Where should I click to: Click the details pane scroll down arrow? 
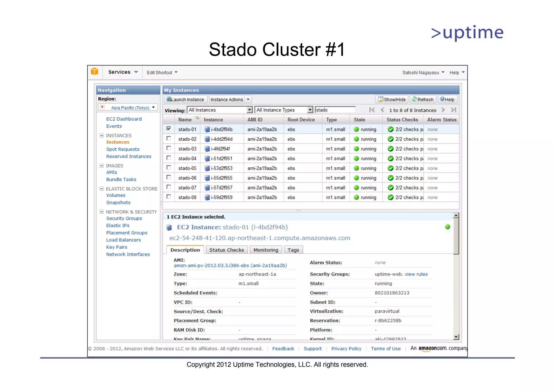coord(456,337)
